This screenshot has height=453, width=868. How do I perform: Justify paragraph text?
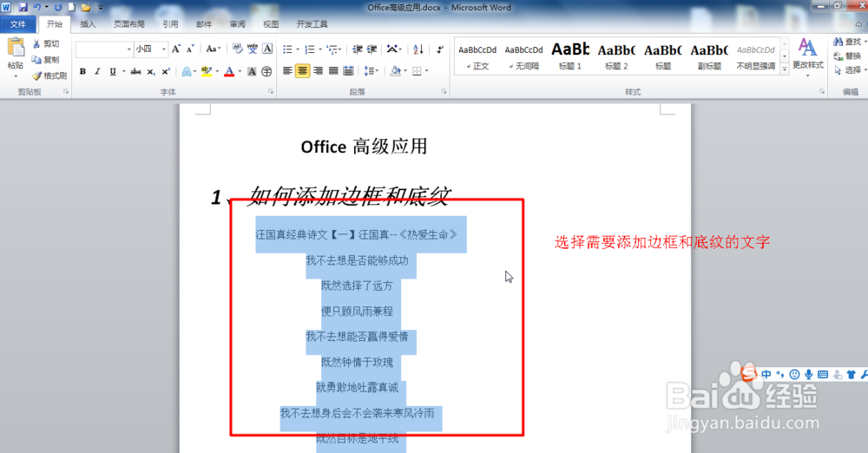coord(332,71)
